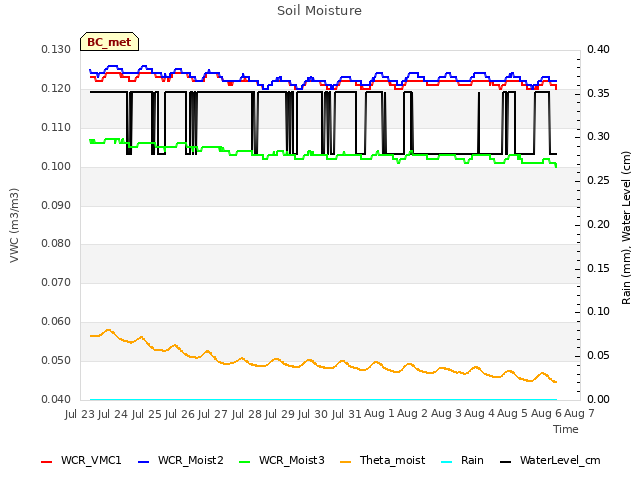Click the 0.40 right axis value
Image resolution: width=640 pixels, height=480 pixels.
(598, 50)
